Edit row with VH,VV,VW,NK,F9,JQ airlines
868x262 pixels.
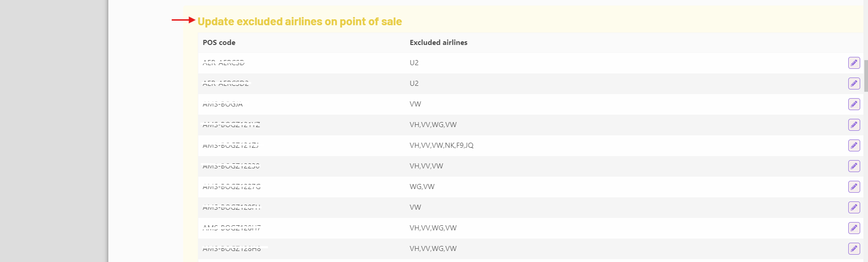coord(854,145)
